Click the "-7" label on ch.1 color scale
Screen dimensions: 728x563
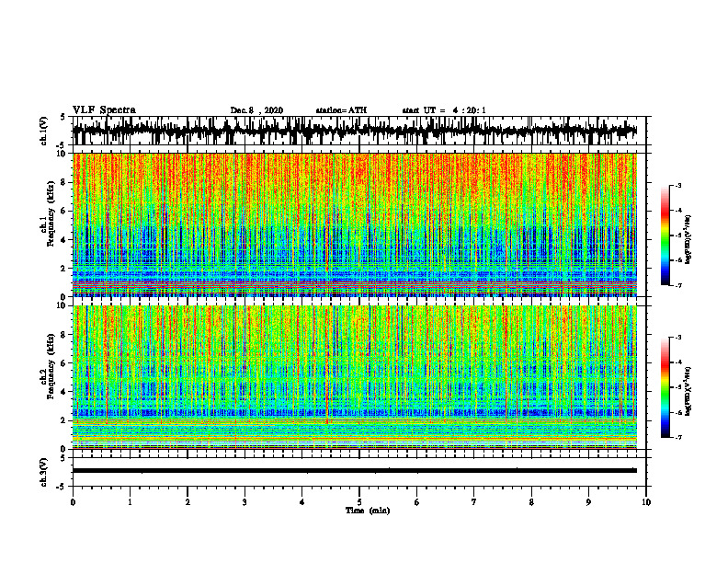point(678,285)
